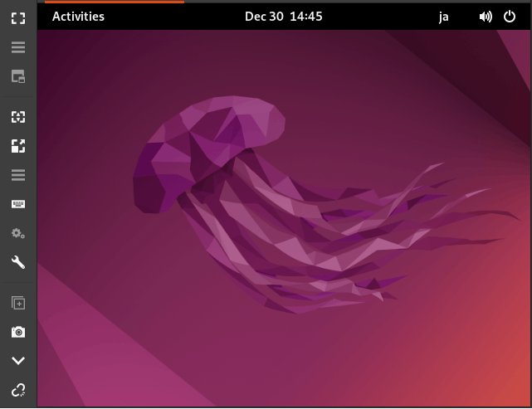Toggle scaled mode icon with diagonal arrow

pyautogui.click(x=18, y=146)
